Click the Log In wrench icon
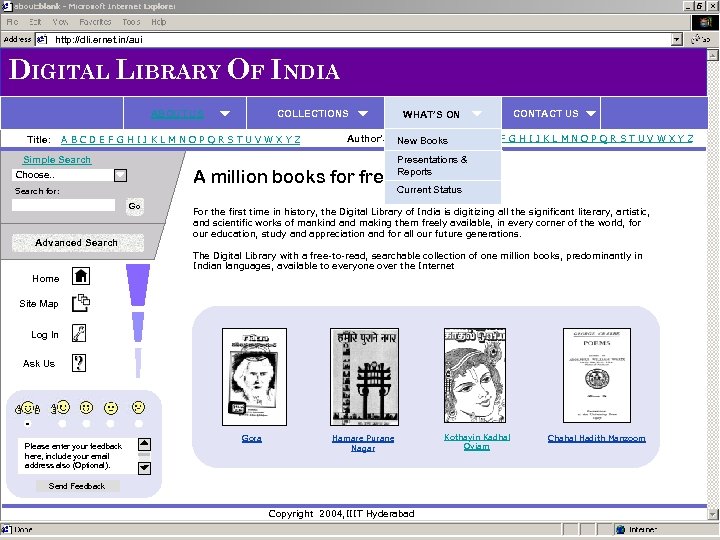The height and width of the screenshot is (540, 720). [x=79, y=333]
